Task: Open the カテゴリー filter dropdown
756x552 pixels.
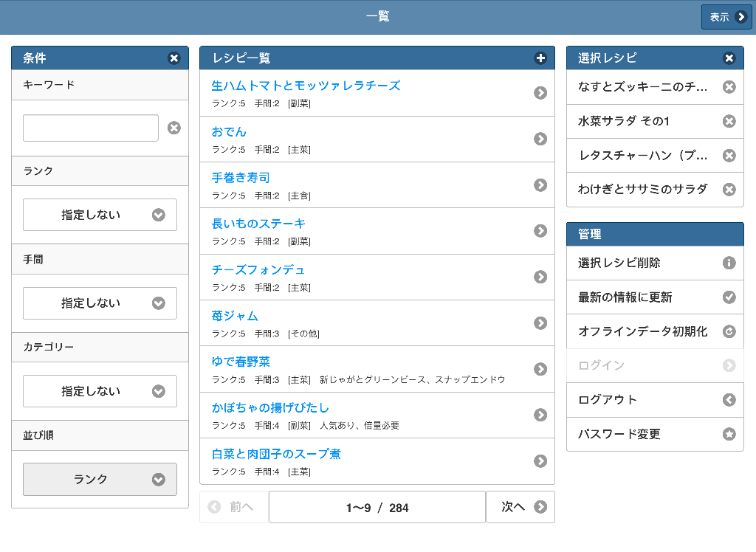Action: click(x=100, y=391)
